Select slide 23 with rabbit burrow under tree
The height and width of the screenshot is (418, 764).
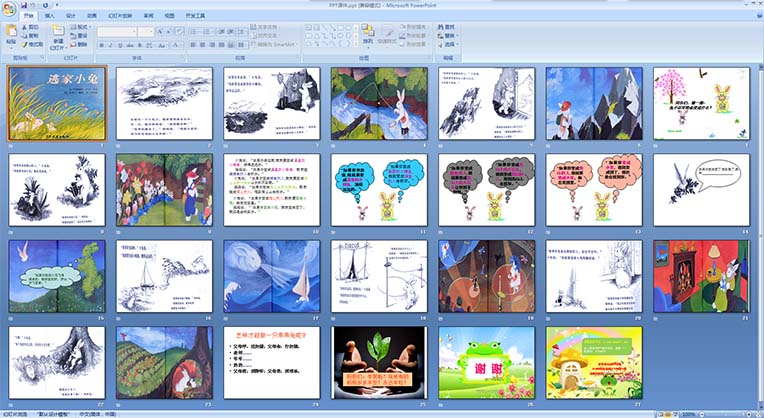coord(164,363)
